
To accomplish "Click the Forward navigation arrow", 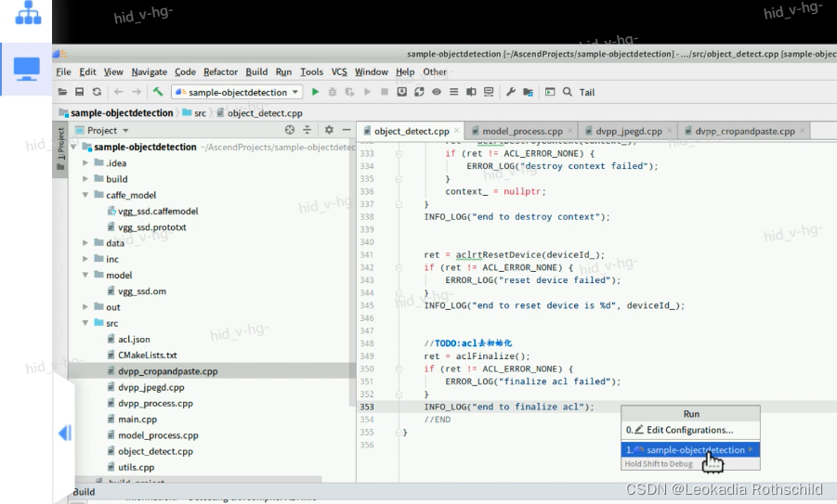I will tap(137, 92).
